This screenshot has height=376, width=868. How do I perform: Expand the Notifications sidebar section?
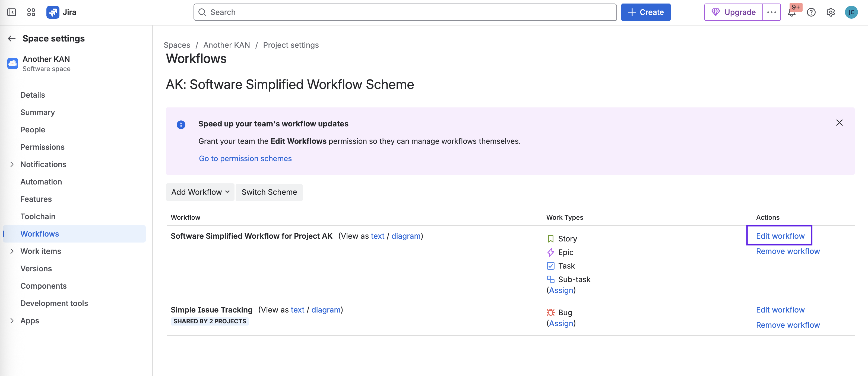pos(12,164)
